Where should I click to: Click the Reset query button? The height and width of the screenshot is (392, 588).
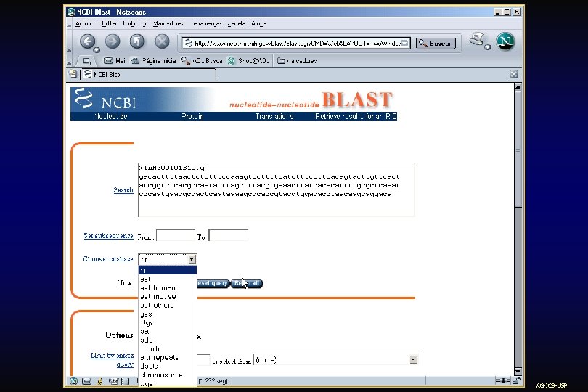(212, 283)
